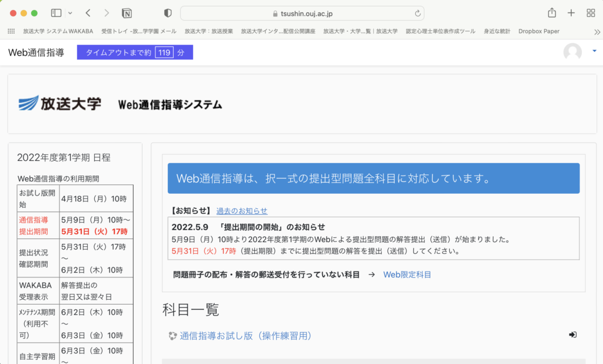The image size is (603, 364).
Task: Click the blue 択一式の提出型問題 banner
Action: click(373, 178)
